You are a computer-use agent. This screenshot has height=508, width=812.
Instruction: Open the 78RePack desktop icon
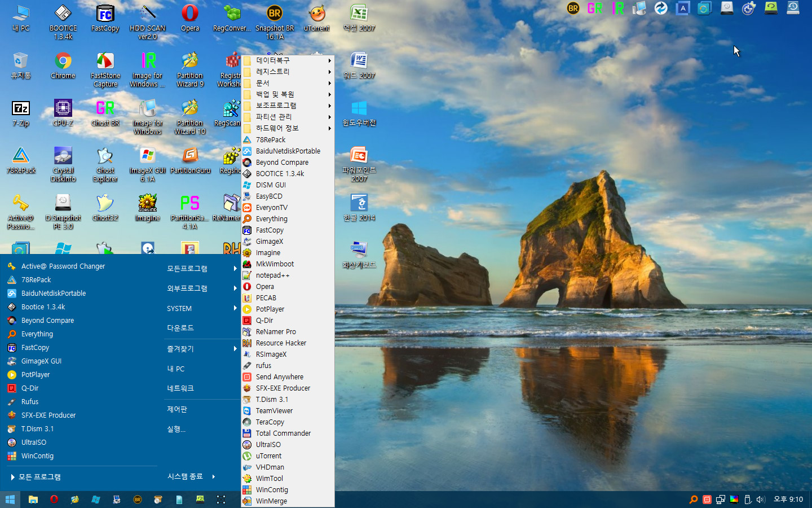tap(21, 160)
